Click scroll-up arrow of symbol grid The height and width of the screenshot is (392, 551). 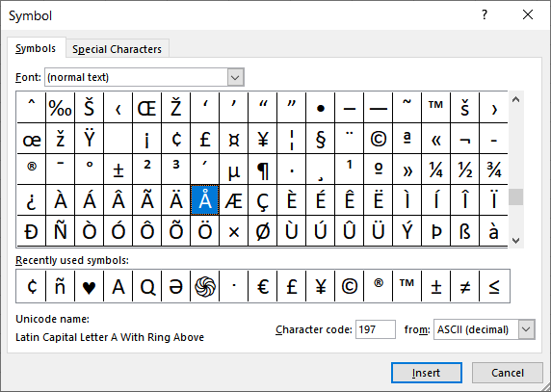[516, 99]
